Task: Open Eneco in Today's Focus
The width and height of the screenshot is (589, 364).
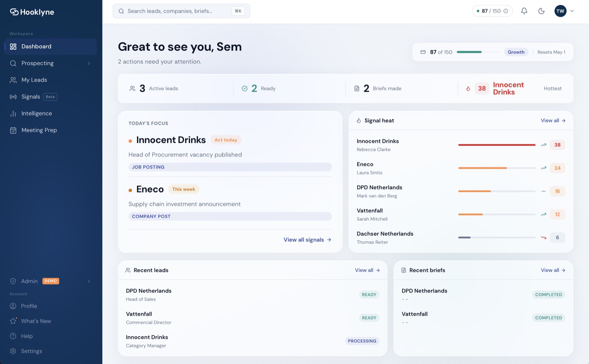Action: 150,189
